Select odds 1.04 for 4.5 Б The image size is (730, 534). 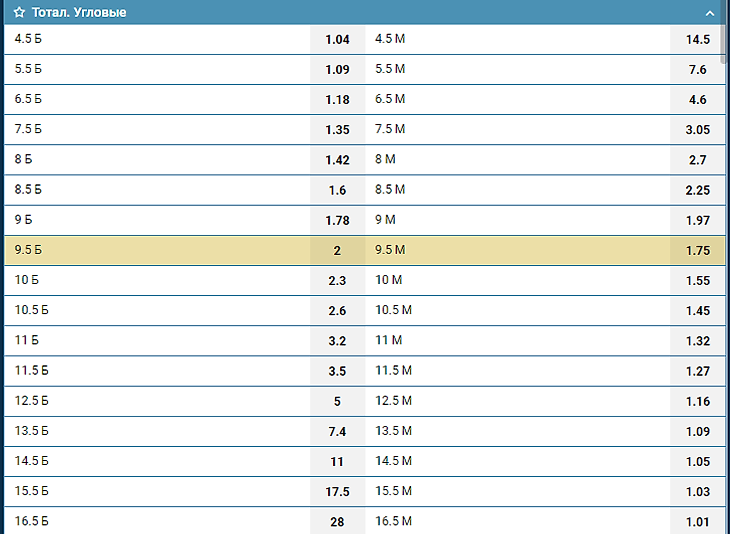pos(338,40)
